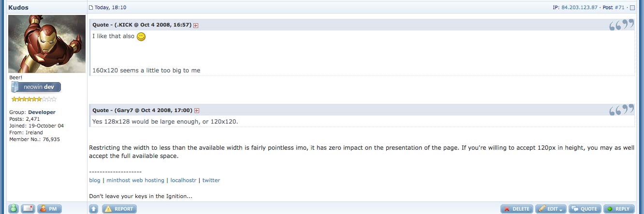Image resolution: width=644 pixels, height=214 pixels.
Task: Click the green online-status user icon
Action: [14, 209]
